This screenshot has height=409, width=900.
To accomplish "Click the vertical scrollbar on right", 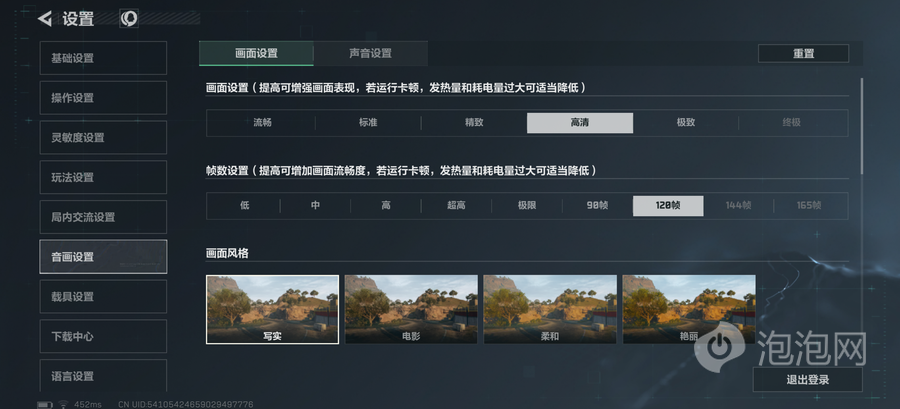I will click(861, 126).
